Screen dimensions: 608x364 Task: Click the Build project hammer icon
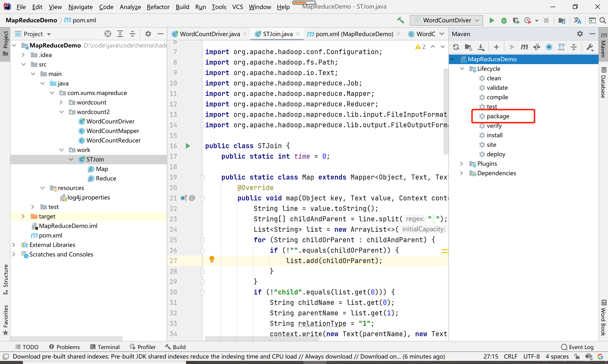(400, 20)
